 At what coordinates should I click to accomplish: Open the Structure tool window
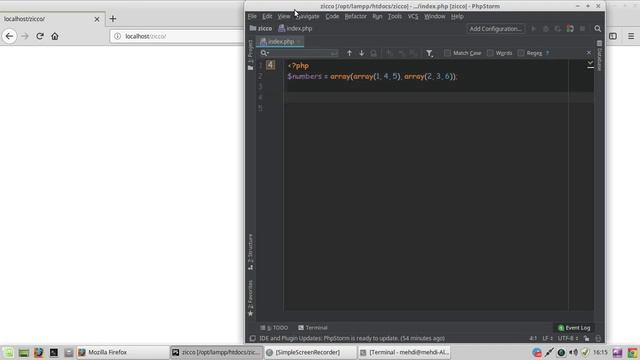250,252
